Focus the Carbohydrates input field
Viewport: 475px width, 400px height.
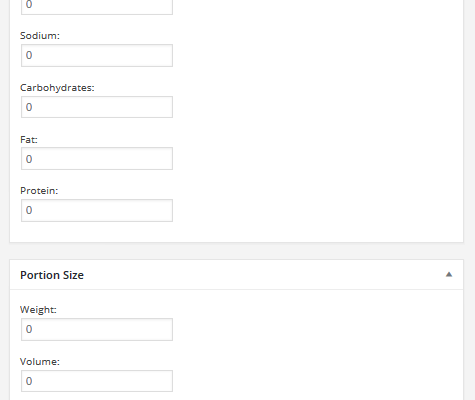pos(97,107)
